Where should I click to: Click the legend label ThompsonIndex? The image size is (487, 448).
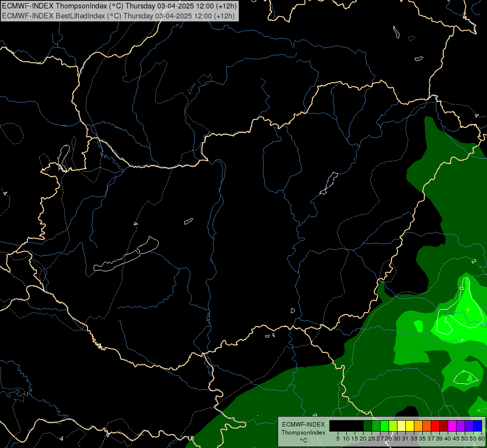tap(303, 433)
